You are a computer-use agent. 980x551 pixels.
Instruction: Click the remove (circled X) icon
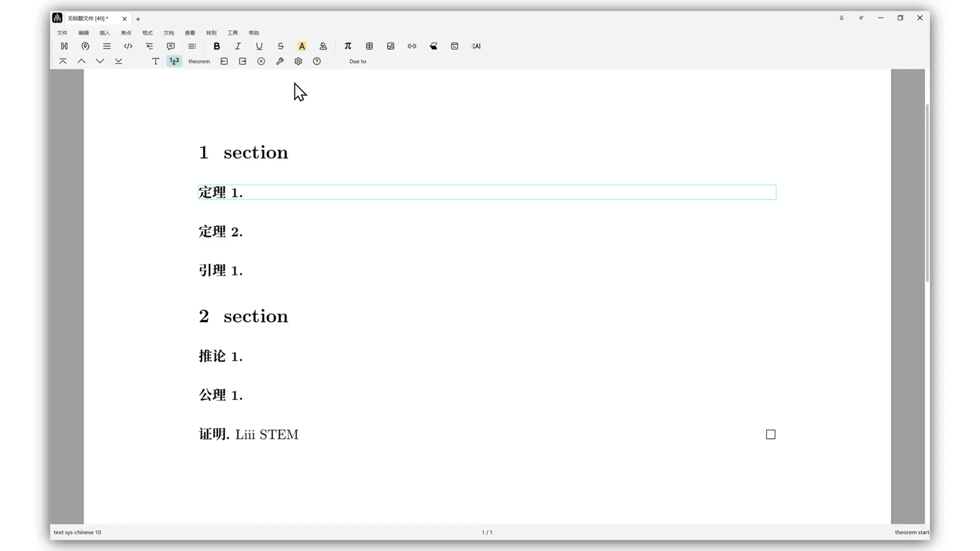coord(261,61)
